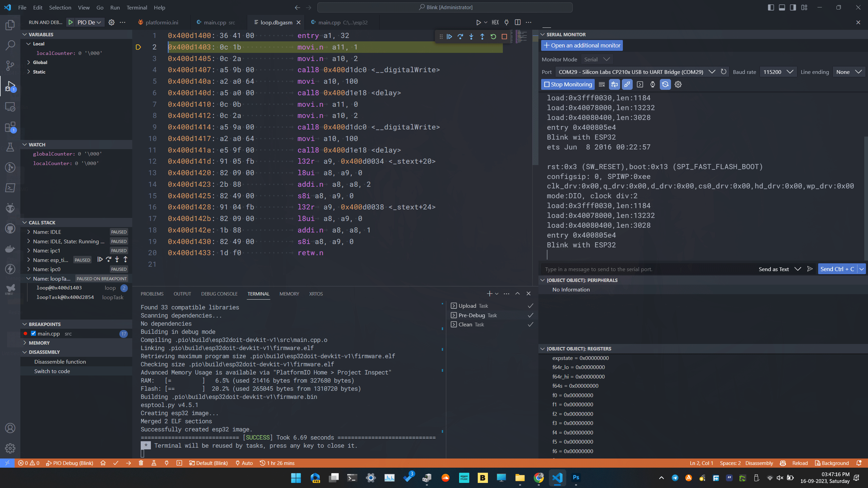Click Step Over in debug toolbar
The width and height of the screenshot is (868, 488).
[x=460, y=37]
